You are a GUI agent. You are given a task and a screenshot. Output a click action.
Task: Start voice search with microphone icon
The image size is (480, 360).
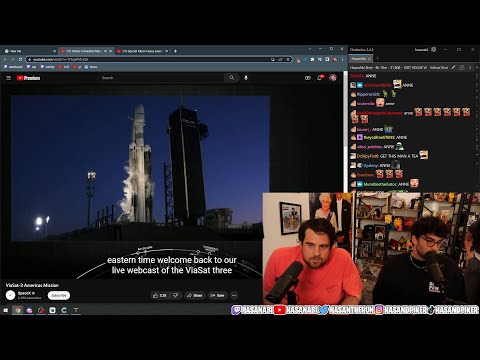246,78
